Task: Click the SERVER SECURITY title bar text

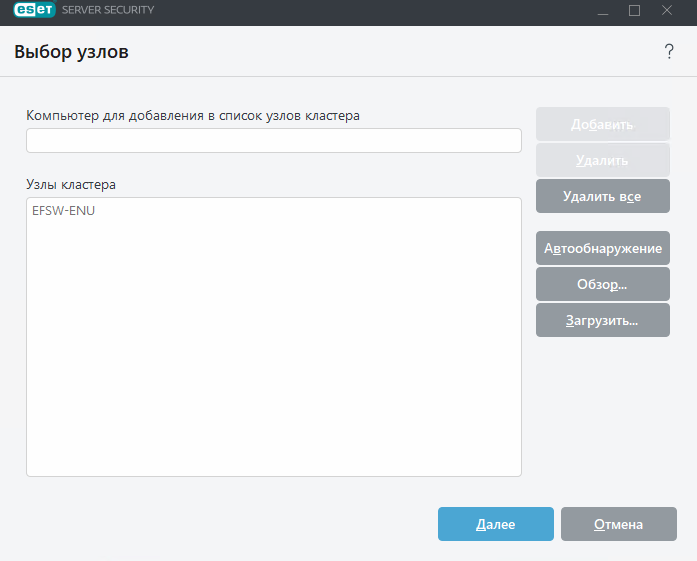Action: 108,10
